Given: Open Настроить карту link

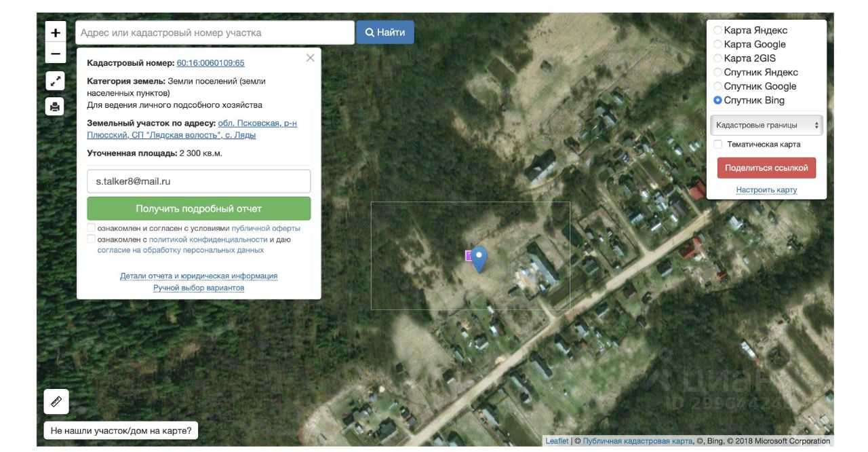Looking at the screenshot, I should [766, 190].
